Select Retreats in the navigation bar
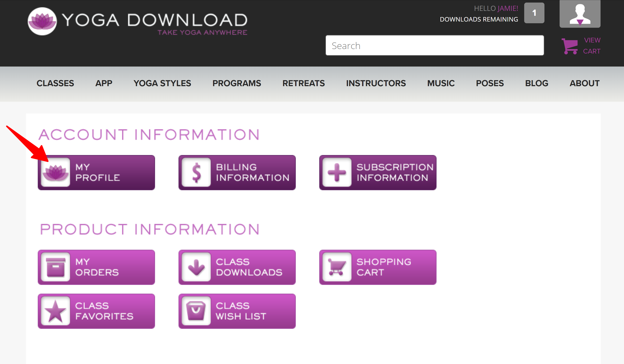Image resolution: width=624 pixels, height=364 pixels. 304,83
